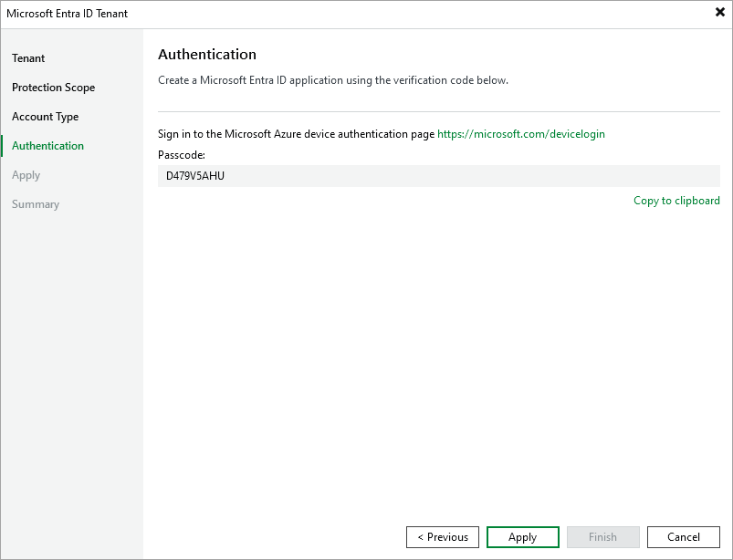Click Apply to continue the wizard
This screenshot has width=733, height=560.
point(522,536)
